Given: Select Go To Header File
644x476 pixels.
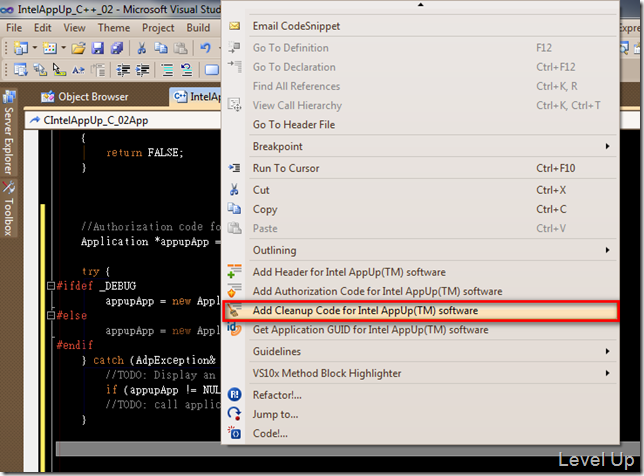Looking at the screenshot, I should [420, 124].
